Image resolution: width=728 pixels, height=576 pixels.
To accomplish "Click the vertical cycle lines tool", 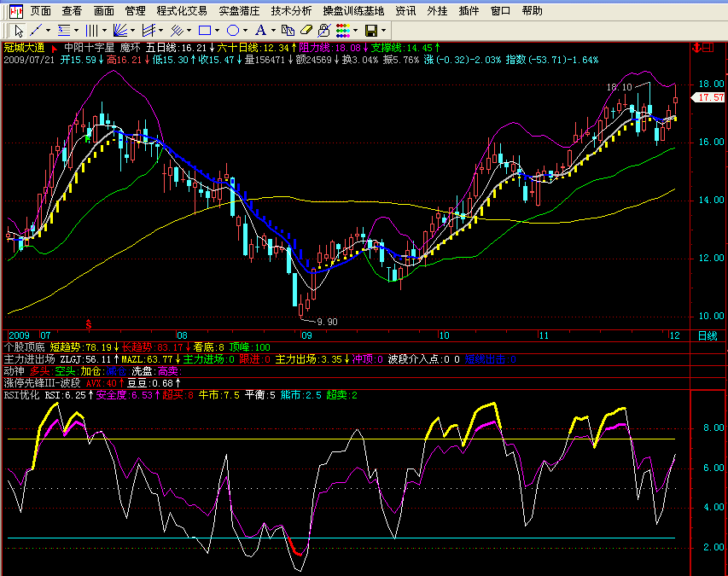I will 91,31.
